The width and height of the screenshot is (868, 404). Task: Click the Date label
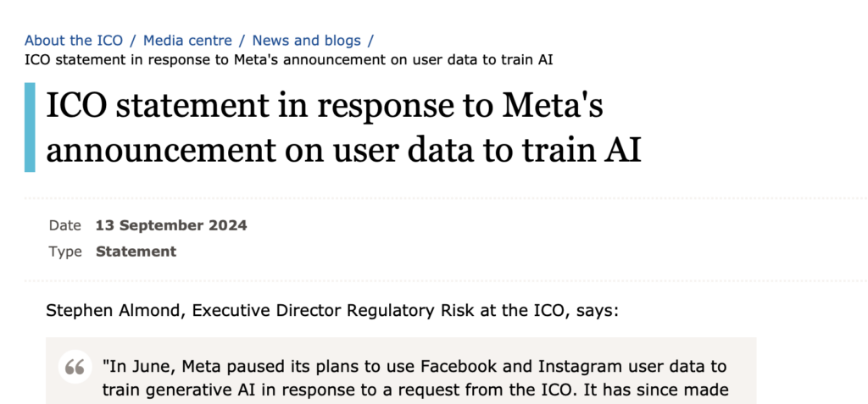coord(64,226)
